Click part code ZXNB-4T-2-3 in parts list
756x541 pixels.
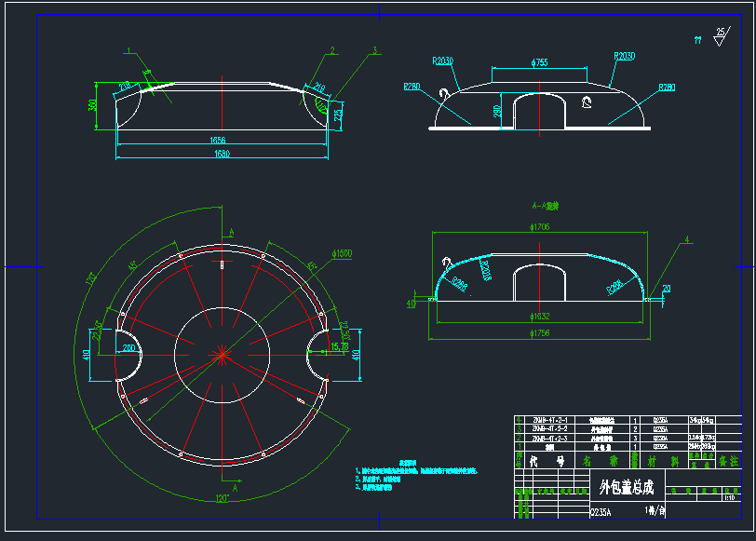549,439
